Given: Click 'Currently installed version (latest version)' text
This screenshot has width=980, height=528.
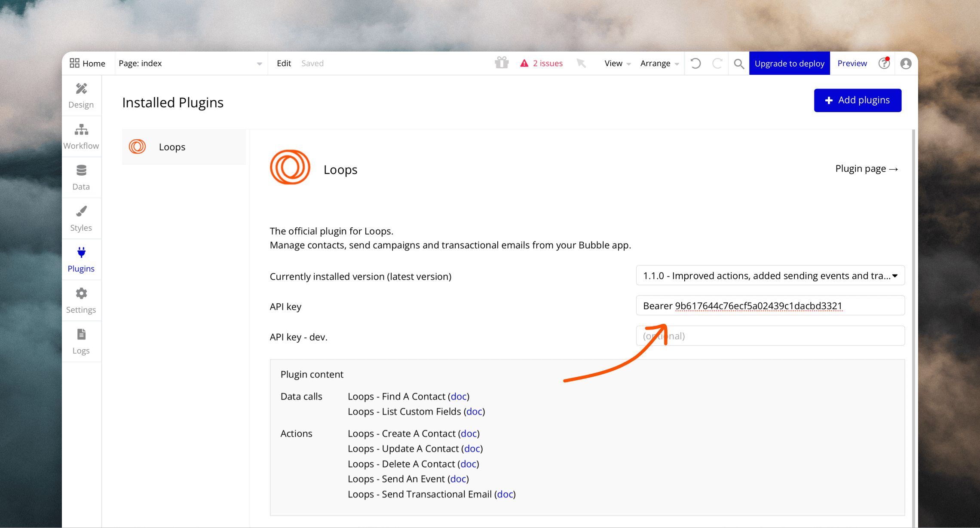Looking at the screenshot, I should point(361,276).
